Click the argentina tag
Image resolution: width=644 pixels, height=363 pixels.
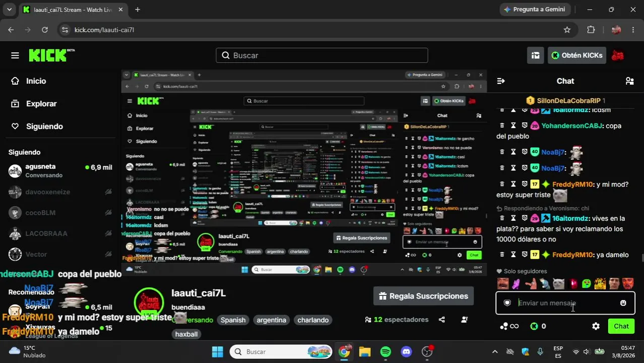pyautogui.click(x=271, y=320)
